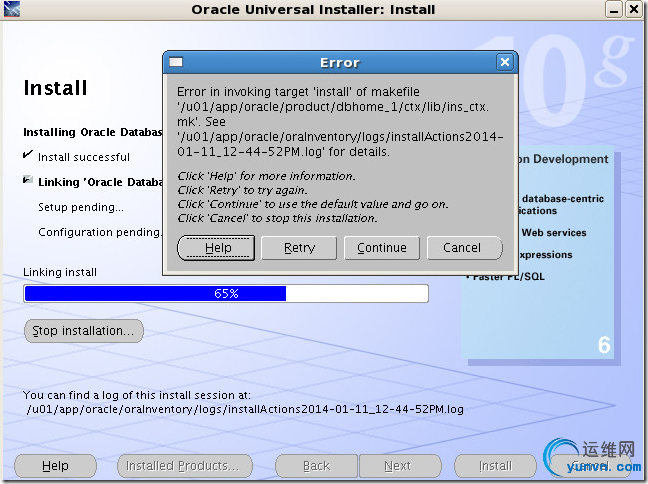Click 'Web services' in the side panel
The height and width of the screenshot is (484, 648).
click(x=554, y=233)
